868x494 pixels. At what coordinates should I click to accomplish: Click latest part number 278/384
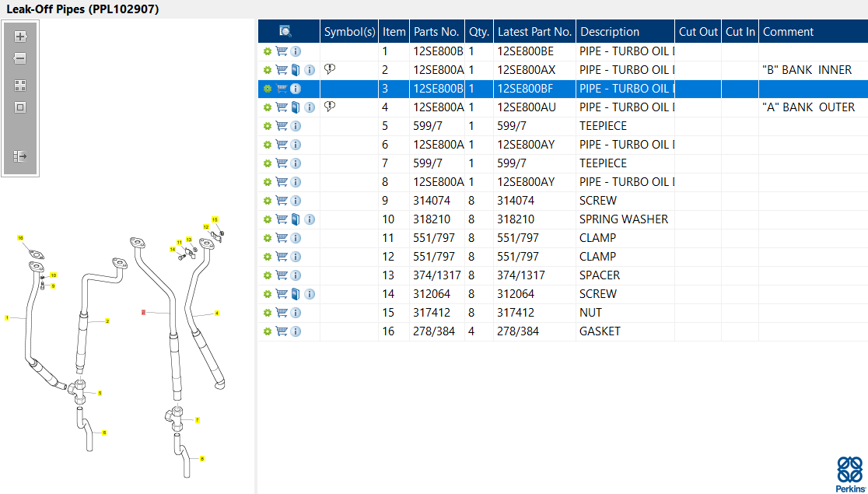pyautogui.click(x=517, y=331)
